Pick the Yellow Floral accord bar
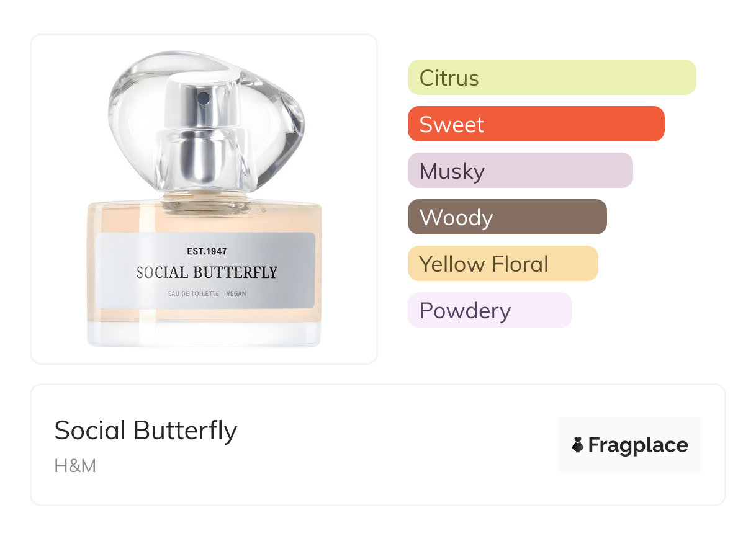 point(502,264)
